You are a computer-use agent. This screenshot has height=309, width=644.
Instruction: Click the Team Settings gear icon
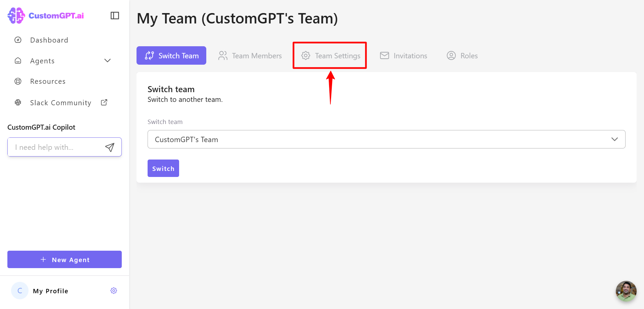coord(306,56)
